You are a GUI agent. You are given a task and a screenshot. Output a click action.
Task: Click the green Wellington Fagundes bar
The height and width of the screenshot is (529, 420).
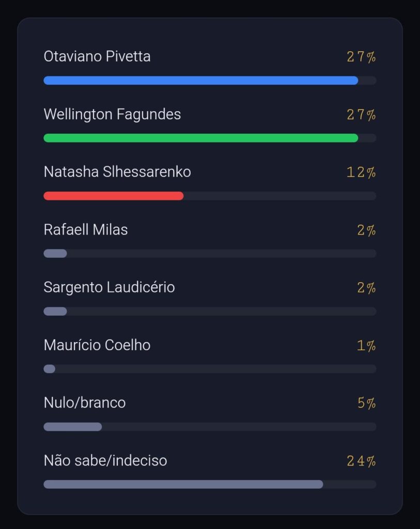pyautogui.click(x=201, y=138)
